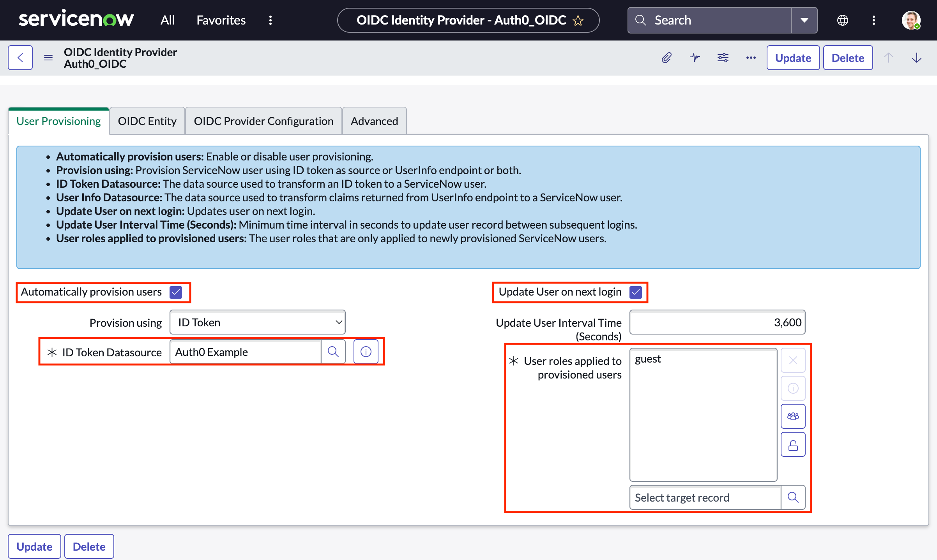This screenshot has height=560, width=937.
Task: Unlock the user roles list via lock icon
Action: pyautogui.click(x=793, y=444)
